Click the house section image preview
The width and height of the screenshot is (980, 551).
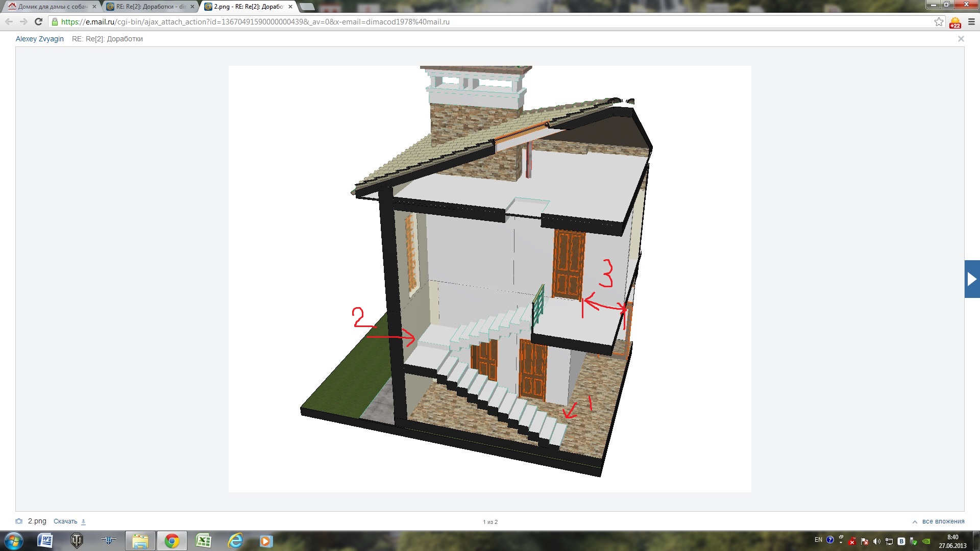[490, 279]
